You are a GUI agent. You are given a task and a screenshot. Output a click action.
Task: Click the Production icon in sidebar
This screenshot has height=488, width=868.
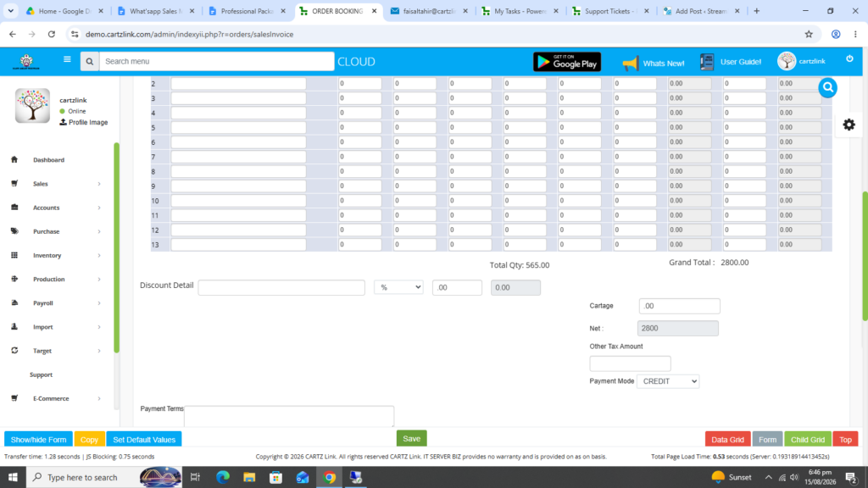[x=14, y=279]
